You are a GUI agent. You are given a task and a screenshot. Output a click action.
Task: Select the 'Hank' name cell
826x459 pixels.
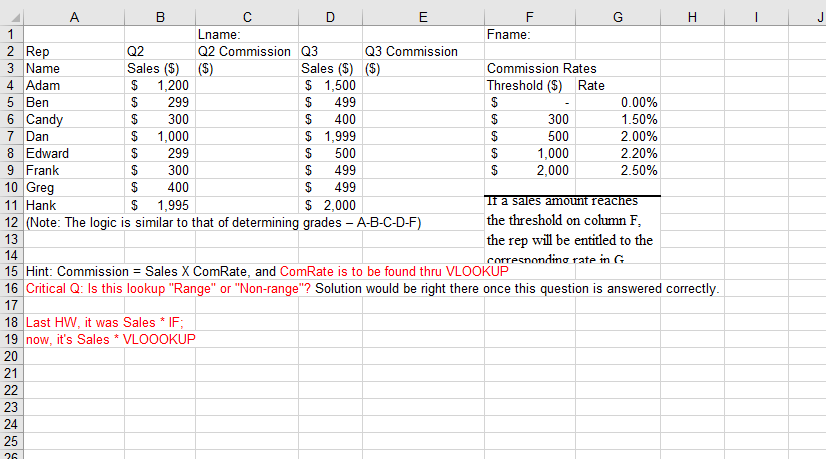tap(74, 205)
